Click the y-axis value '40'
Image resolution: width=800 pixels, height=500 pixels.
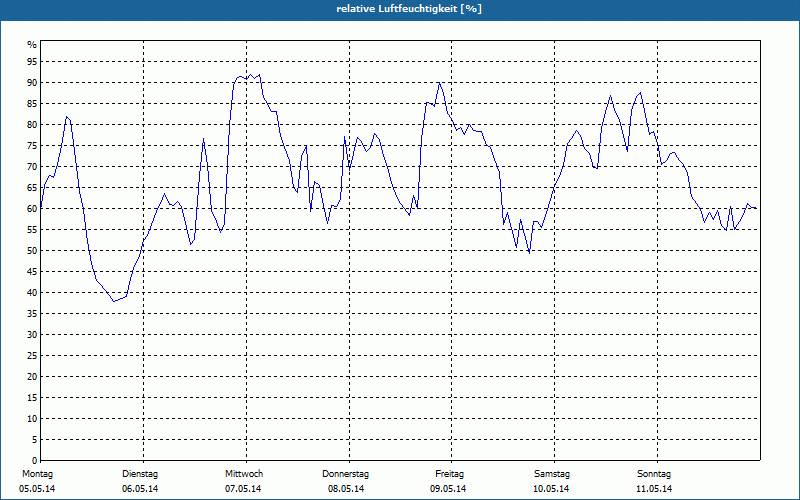(x=32, y=292)
